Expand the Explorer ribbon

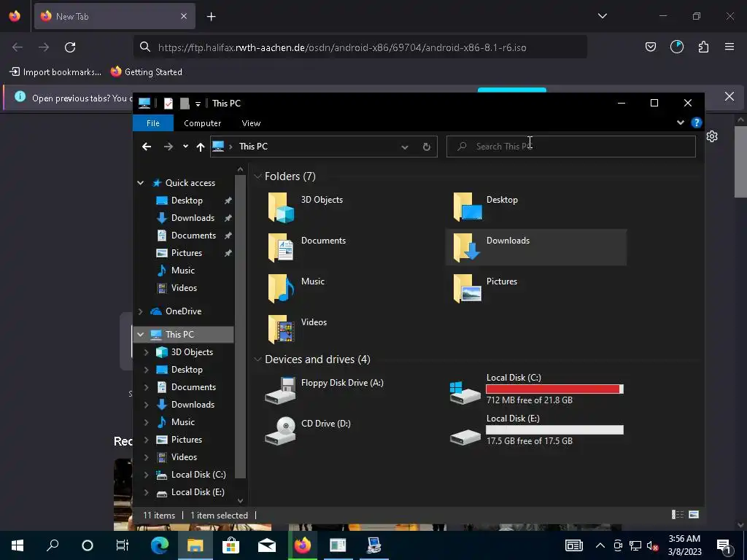681,122
